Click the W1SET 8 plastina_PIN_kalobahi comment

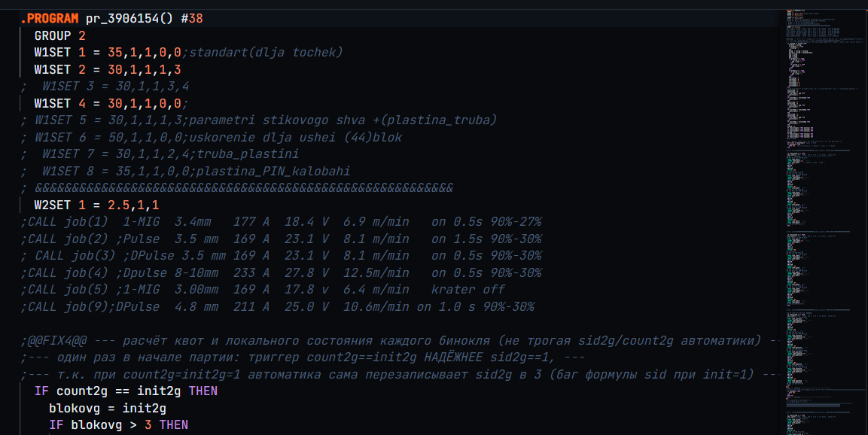(185, 171)
